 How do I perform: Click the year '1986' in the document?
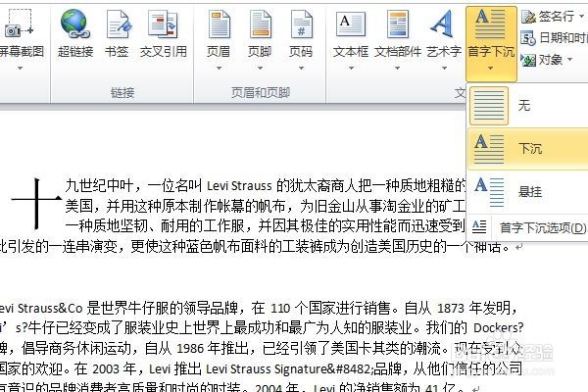pos(190,349)
